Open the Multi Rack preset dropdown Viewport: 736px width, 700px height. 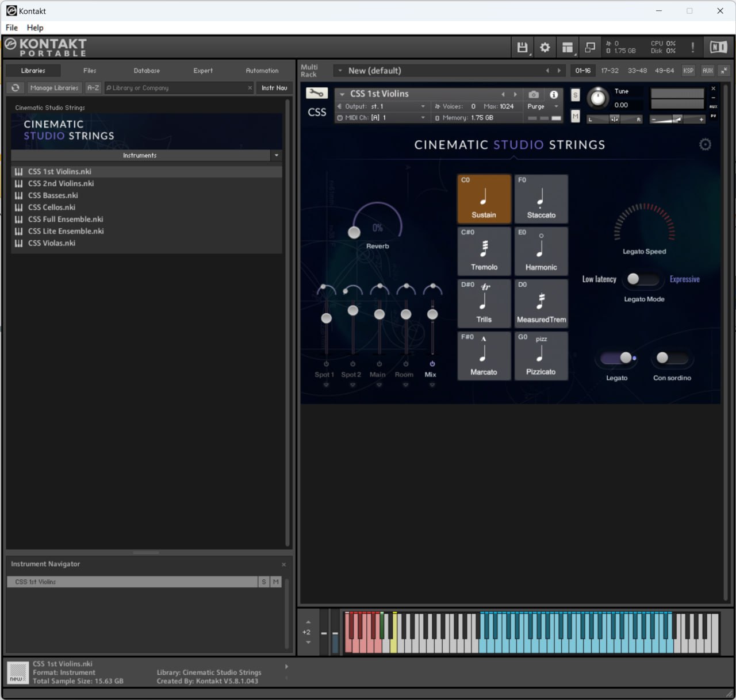[340, 71]
